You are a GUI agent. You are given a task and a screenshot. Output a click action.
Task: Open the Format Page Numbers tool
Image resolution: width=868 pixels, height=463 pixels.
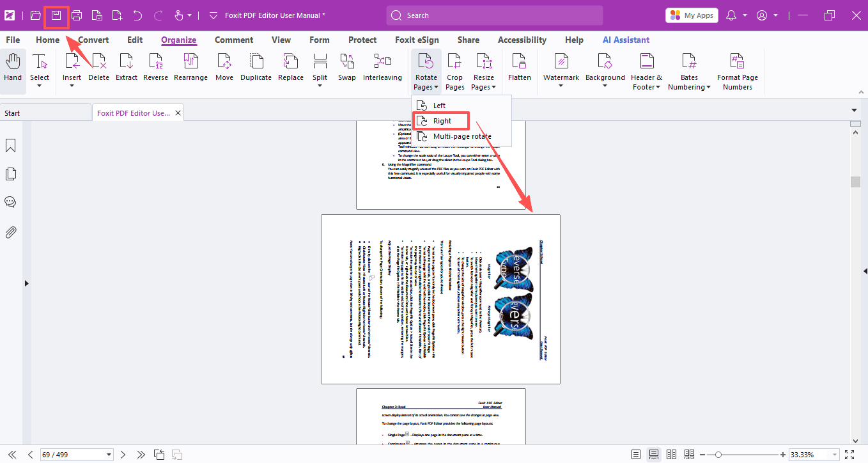tap(738, 72)
